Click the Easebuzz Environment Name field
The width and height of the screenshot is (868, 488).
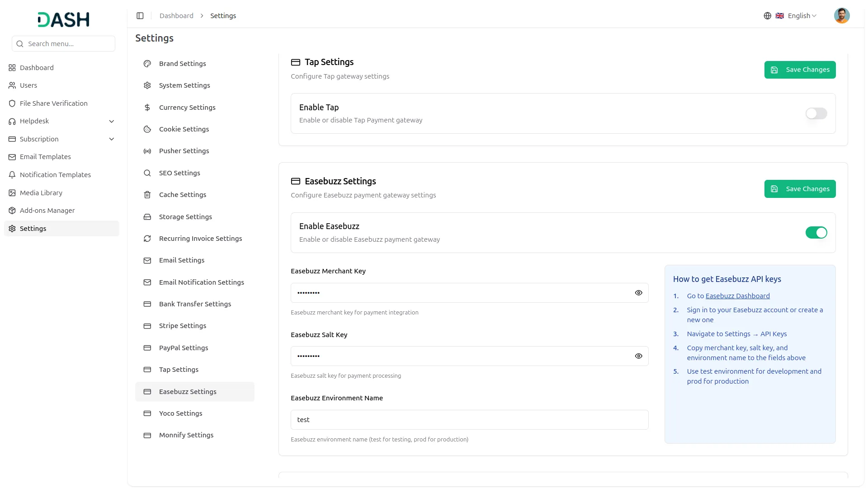point(469,420)
